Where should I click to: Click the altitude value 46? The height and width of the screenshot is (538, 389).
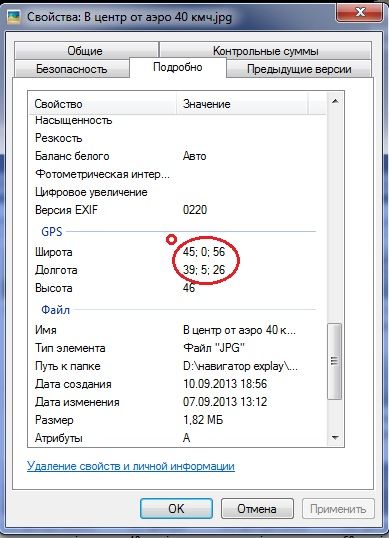189,288
